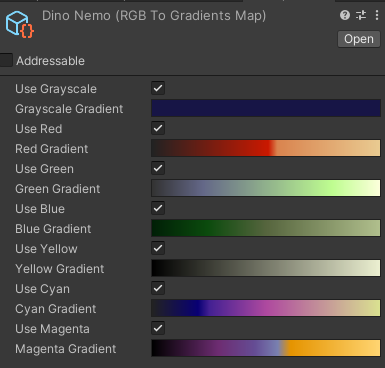Click the preset selector sliders icon
The image size is (385, 368).
click(x=361, y=15)
